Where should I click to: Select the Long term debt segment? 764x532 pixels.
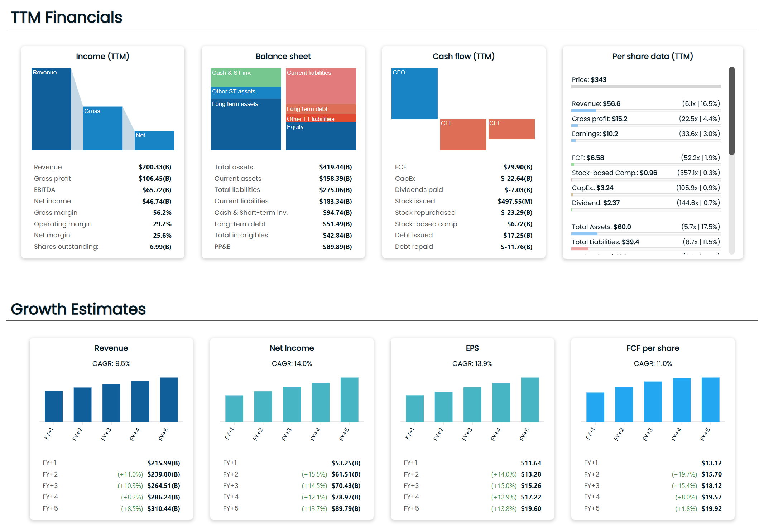point(321,109)
